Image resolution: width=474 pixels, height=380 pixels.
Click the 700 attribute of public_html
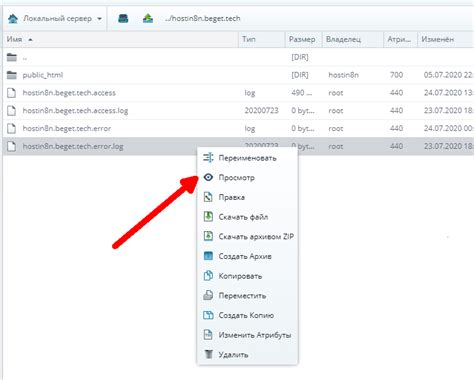(396, 75)
